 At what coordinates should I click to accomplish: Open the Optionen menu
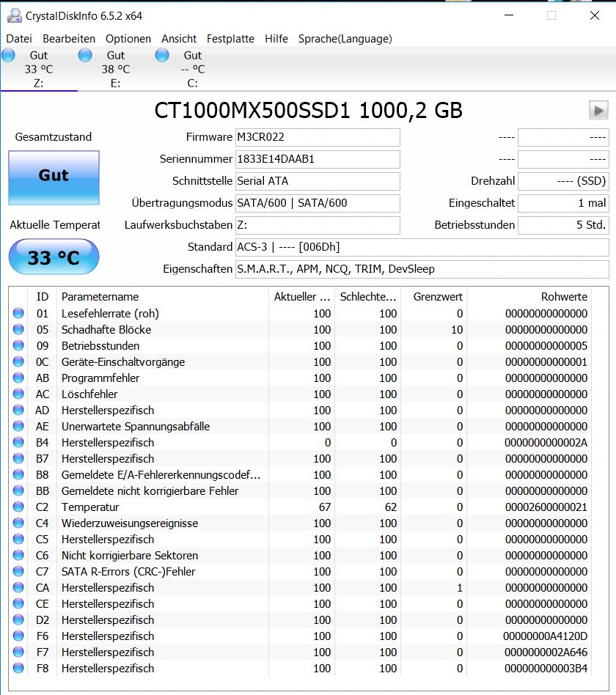point(128,39)
